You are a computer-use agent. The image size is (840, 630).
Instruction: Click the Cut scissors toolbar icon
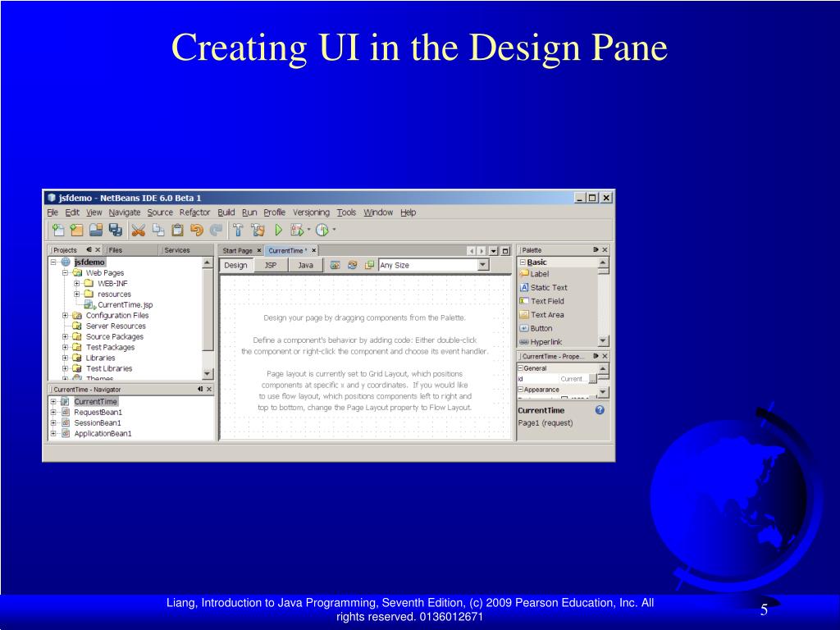[x=138, y=231]
